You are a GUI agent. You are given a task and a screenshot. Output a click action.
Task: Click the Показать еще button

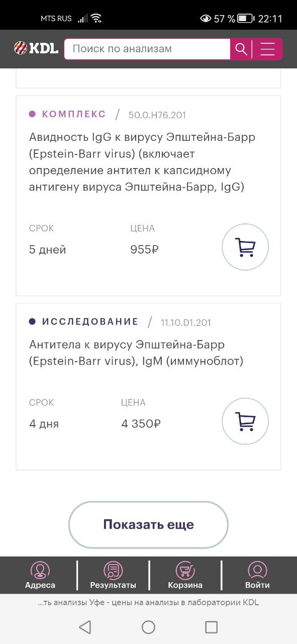click(148, 525)
